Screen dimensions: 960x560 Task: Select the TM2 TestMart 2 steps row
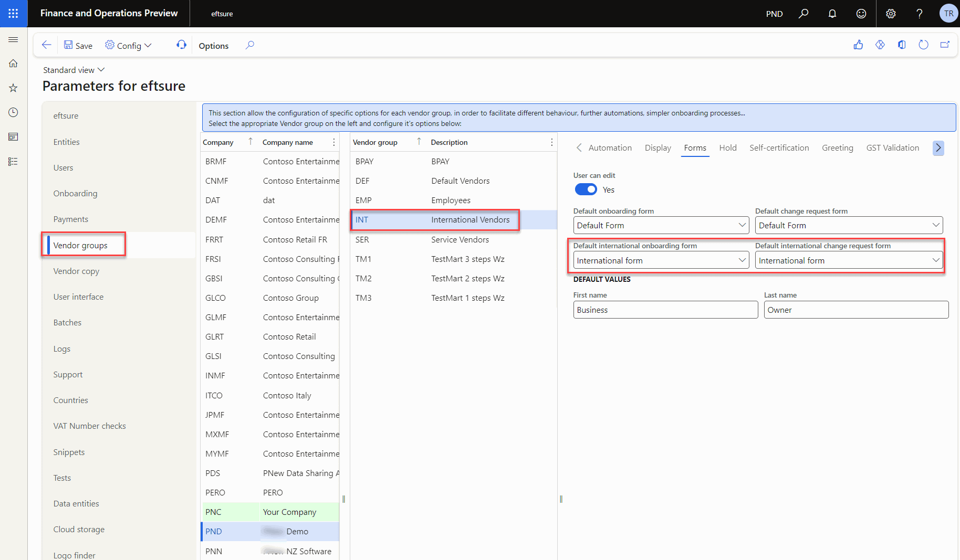454,278
